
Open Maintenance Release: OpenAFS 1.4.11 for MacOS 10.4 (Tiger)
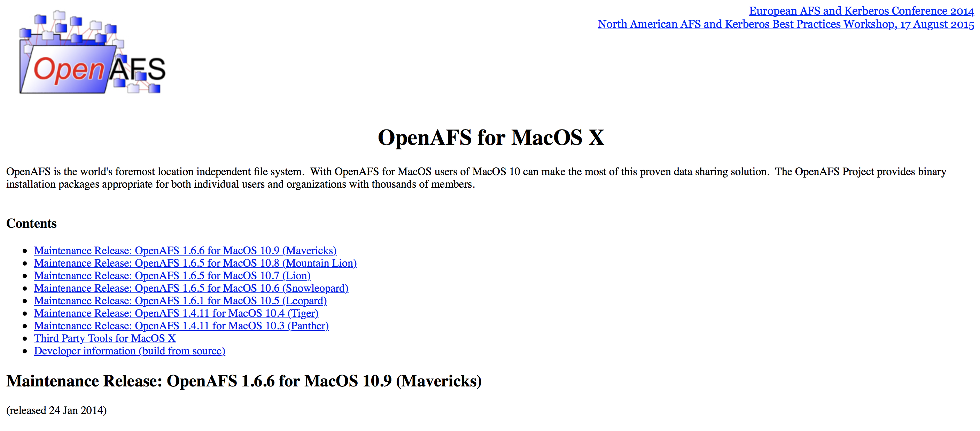176,313
